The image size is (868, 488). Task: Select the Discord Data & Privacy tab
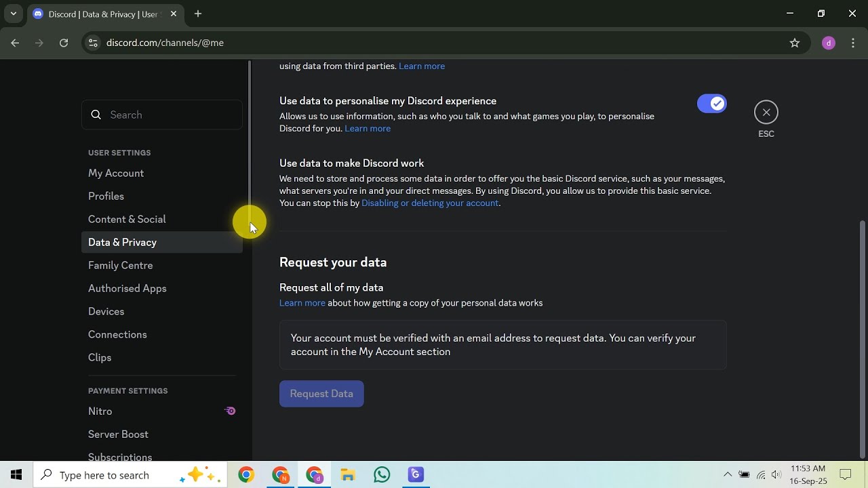pyautogui.click(x=102, y=14)
